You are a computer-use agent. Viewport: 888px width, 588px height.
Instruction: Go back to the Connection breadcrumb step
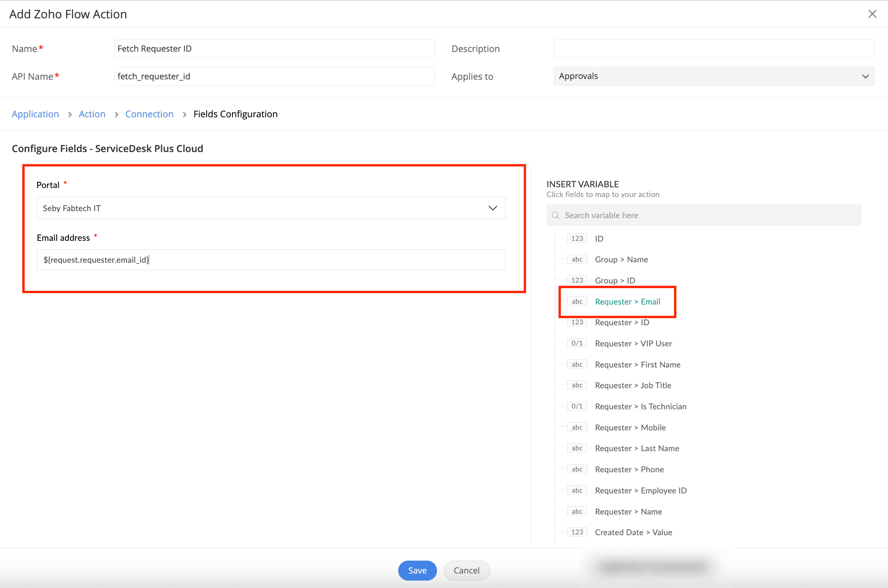point(149,114)
